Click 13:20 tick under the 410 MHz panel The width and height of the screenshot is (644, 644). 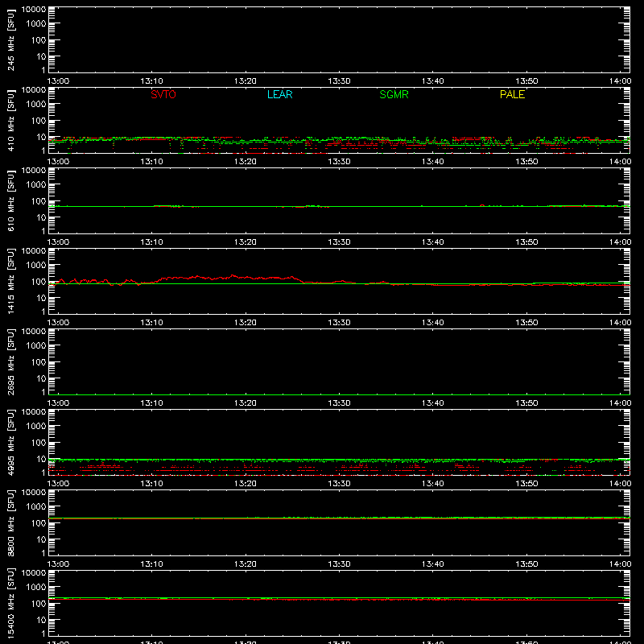point(246,162)
